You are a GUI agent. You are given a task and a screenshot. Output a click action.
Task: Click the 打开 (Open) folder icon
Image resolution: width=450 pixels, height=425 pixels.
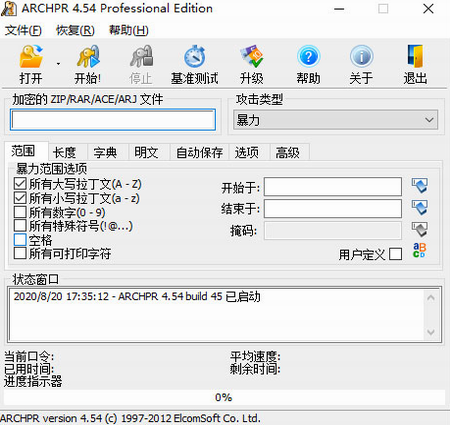tap(31, 57)
